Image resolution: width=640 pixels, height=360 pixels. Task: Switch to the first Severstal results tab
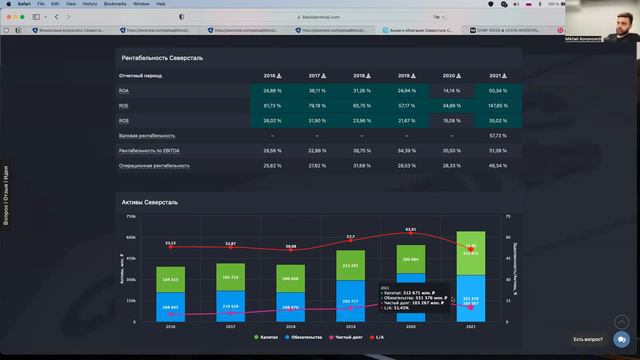pyautogui.click(x=69, y=30)
